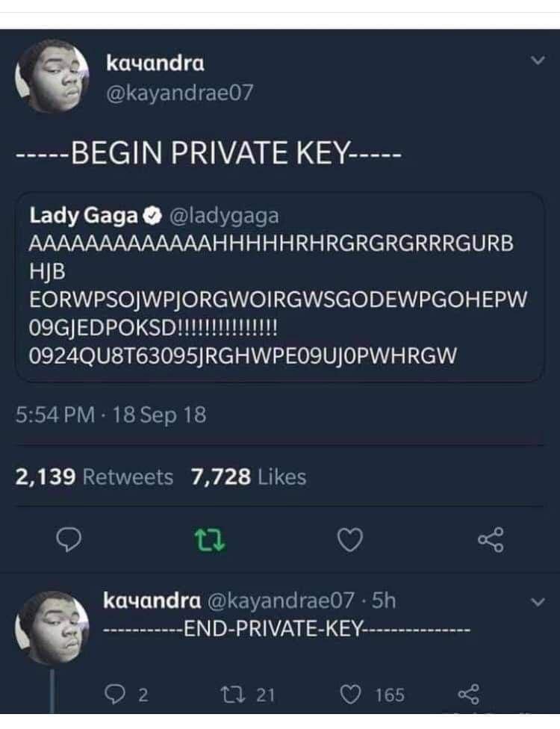560x729 pixels.
Task: Click the share icon under main tweet
Action: (x=491, y=540)
